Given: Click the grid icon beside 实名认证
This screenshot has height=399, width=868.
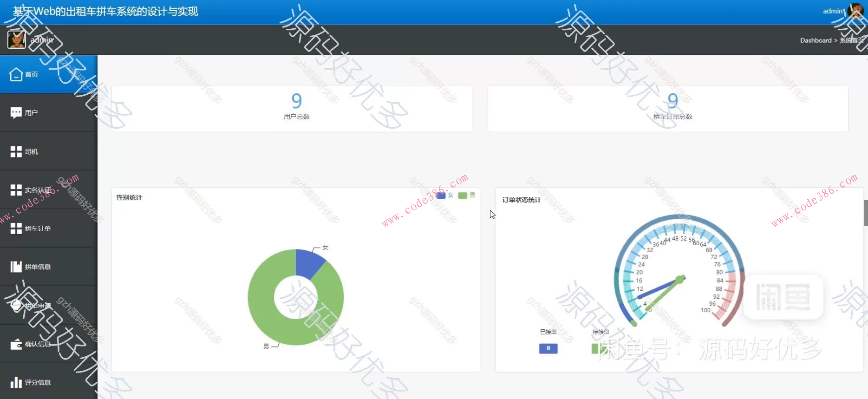Looking at the screenshot, I should coord(16,190).
